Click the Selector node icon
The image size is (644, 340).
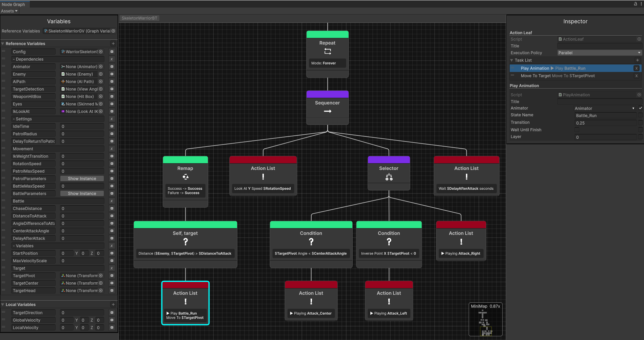(389, 177)
